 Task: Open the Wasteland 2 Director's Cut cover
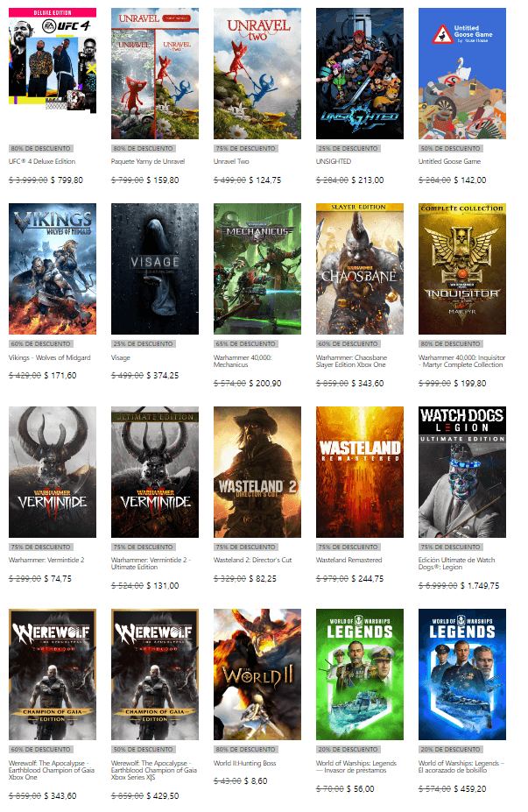pos(257,472)
